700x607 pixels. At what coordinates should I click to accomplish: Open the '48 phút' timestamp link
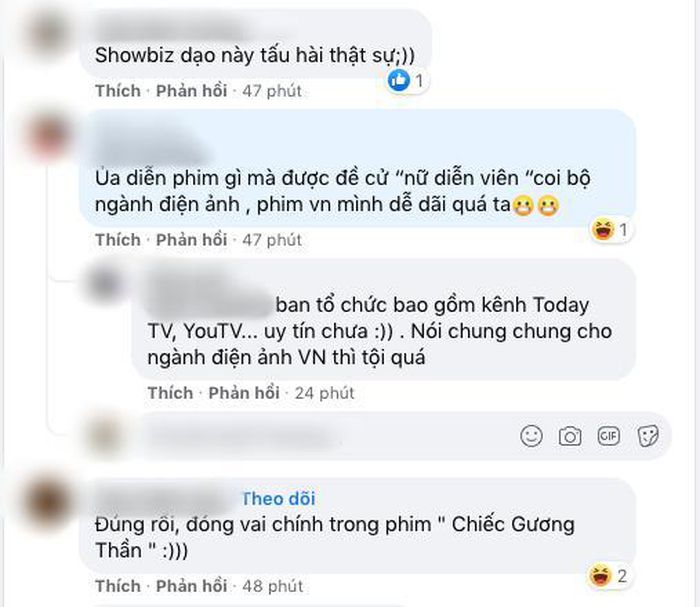[272, 586]
